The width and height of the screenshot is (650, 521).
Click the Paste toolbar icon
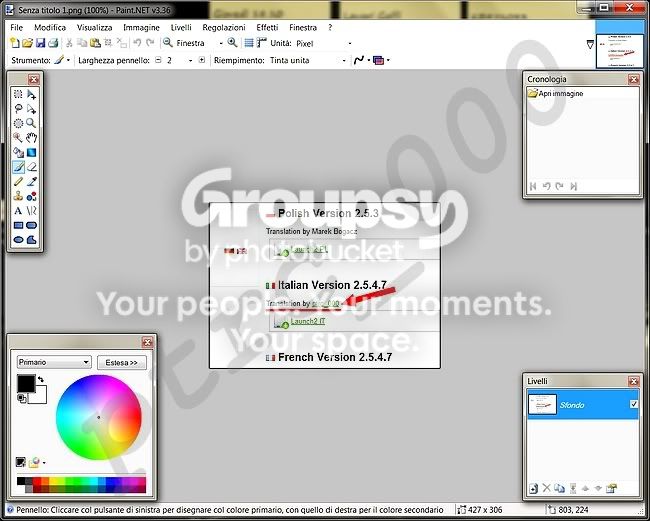[95, 43]
